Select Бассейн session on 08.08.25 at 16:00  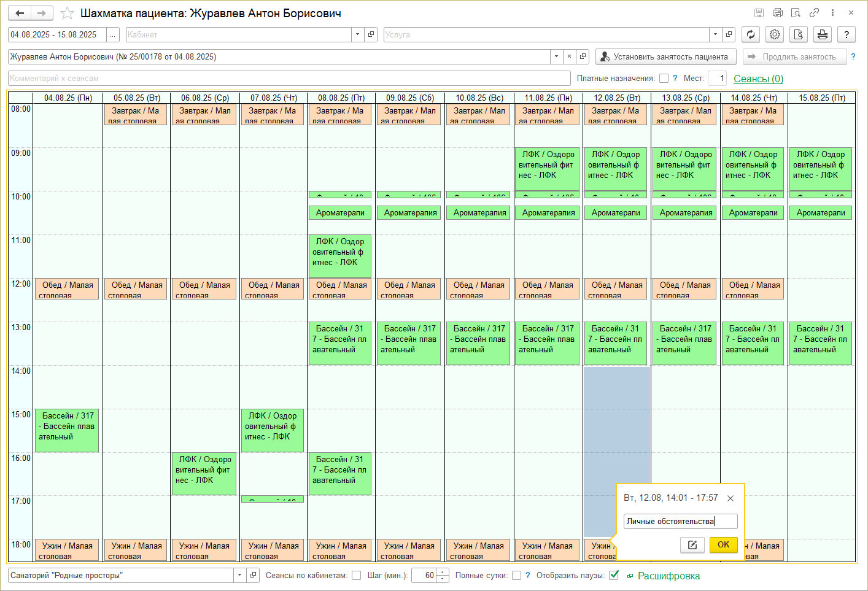tap(340, 474)
